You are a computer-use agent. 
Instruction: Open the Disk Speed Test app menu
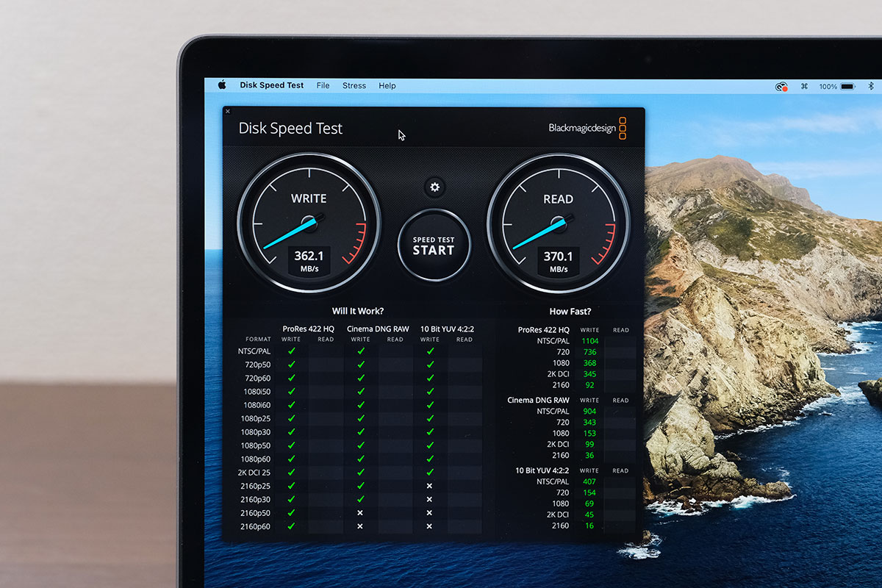(x=271, y=85)
